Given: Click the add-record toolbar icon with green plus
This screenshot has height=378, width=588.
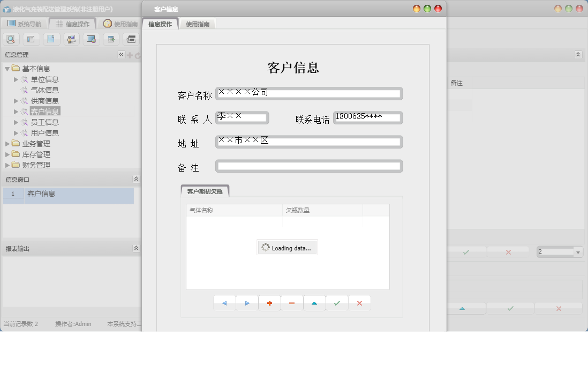Looking at the screenshot, I should pyautogui.click(x=111, y=39).
